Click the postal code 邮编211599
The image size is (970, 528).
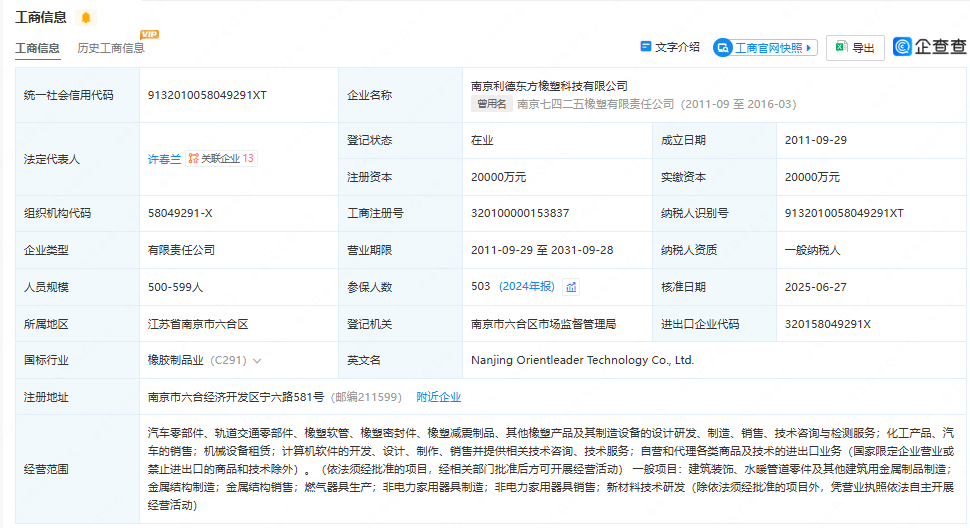click(366, 397)
